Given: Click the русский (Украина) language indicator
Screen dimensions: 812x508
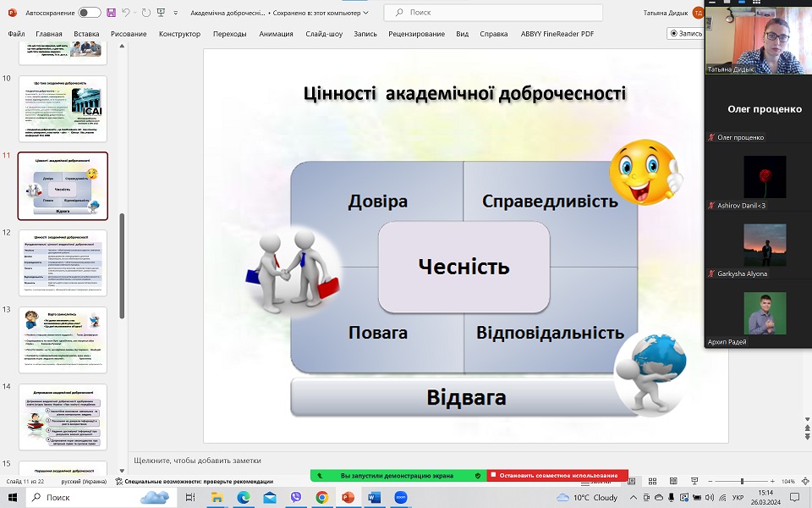Looking at the screenshot, I should click(x=84, y=482).
